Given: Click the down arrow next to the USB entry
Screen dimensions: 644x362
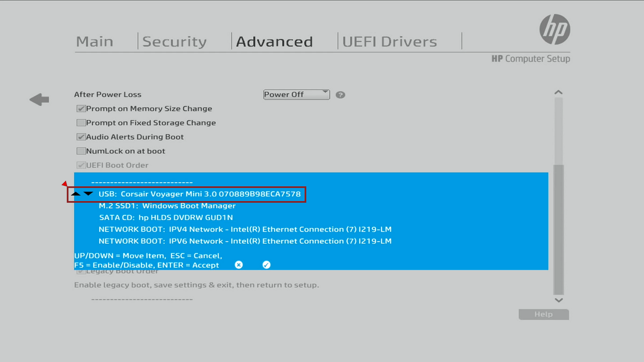Looking at the screenshot, I should click(88, 194).
